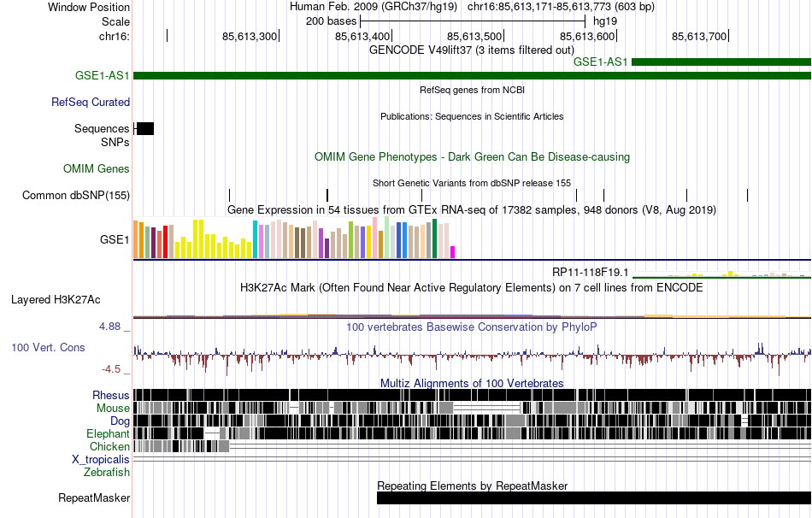The height and width of the screenshot is (518, 812).
Task: Click the 100 Vert. Cons label
Action: [48, 348]
